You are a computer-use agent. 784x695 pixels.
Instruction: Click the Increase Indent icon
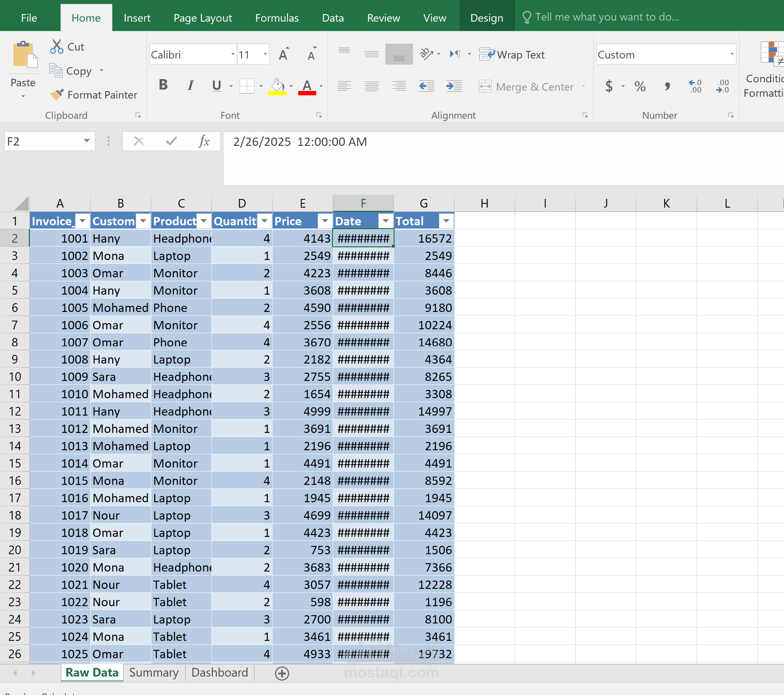pos(454,86)
